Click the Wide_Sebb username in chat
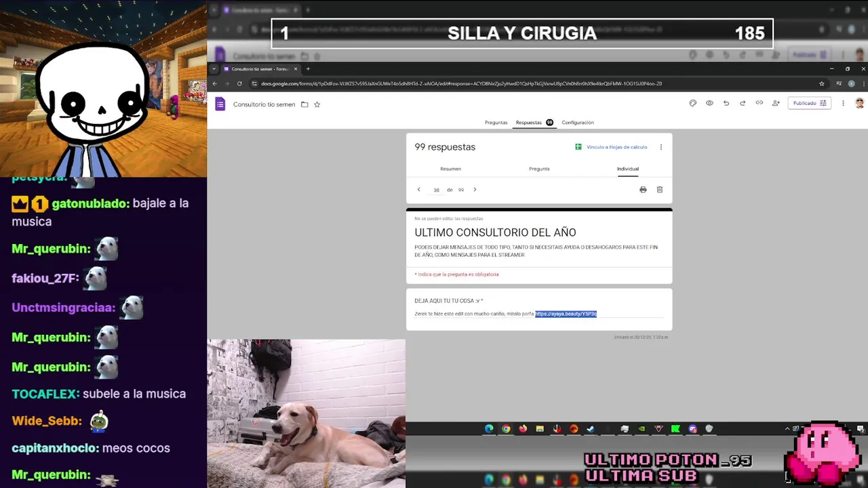 (46, 421)
